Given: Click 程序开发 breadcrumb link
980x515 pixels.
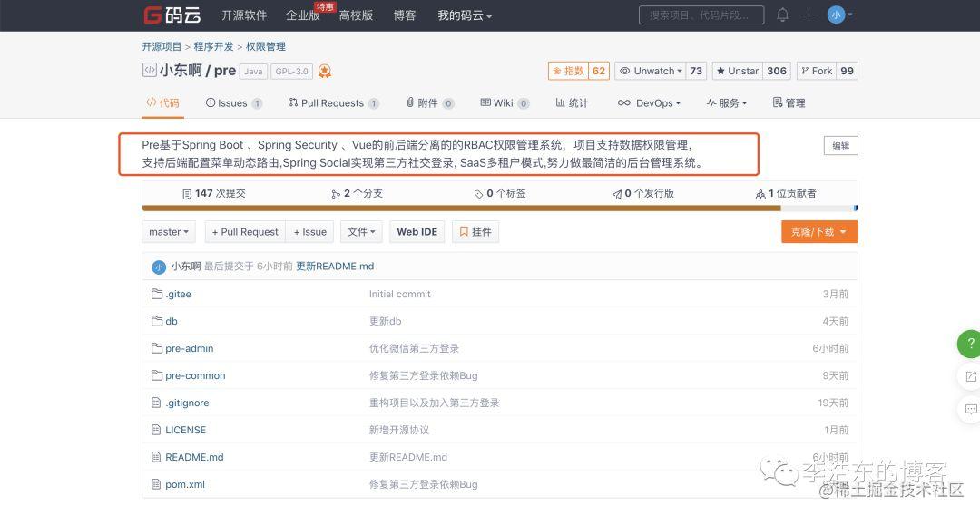Looking at the screenshot, I should (x=213, y=46).
